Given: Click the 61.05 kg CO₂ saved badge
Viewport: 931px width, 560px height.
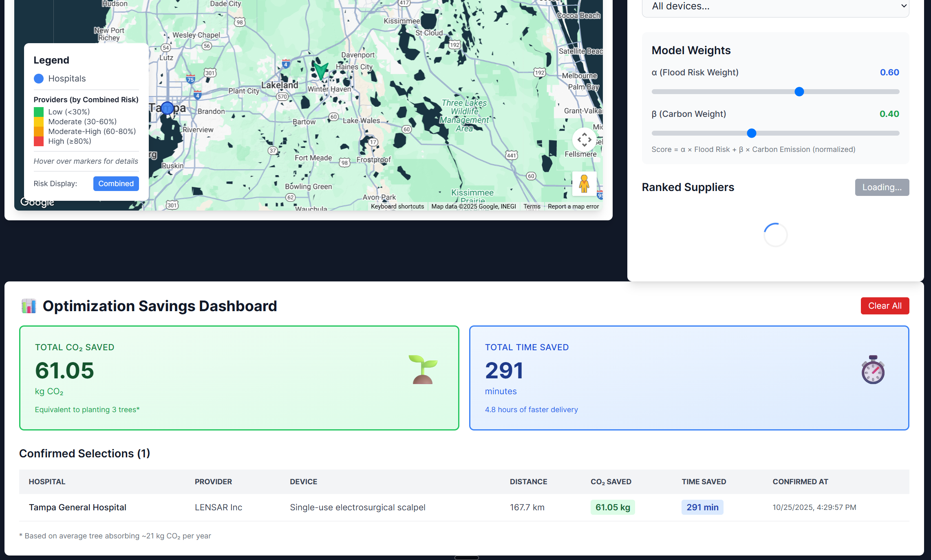Looking at the screenshot, I should click(612, 507).
